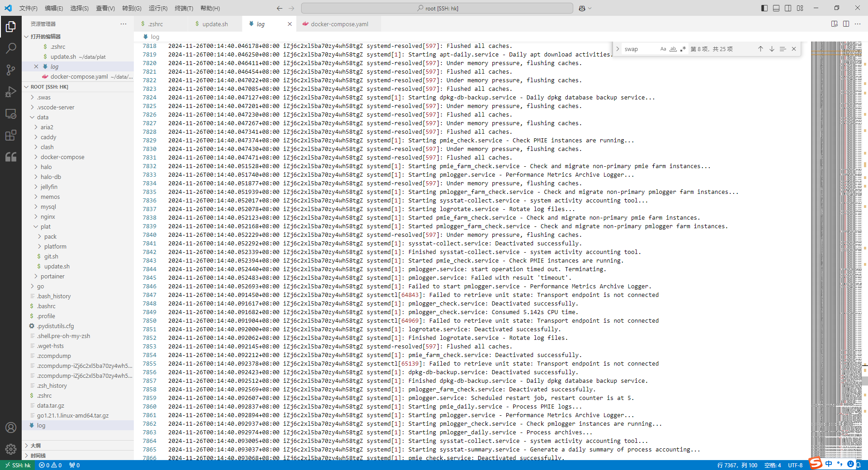Open the 终端(T) menu

[184, 8]
